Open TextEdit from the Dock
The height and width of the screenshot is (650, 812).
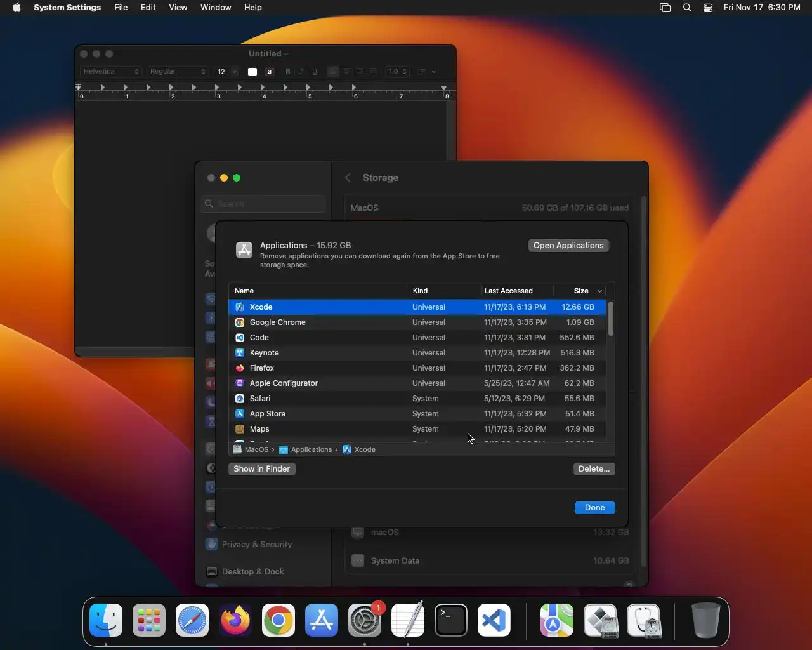pyautogui.click(x=408, y=620)
